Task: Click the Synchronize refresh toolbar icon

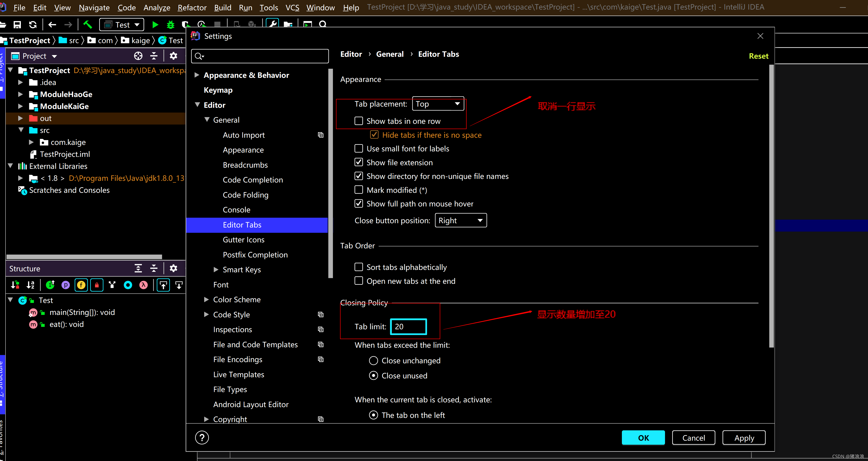Action: 33,25
